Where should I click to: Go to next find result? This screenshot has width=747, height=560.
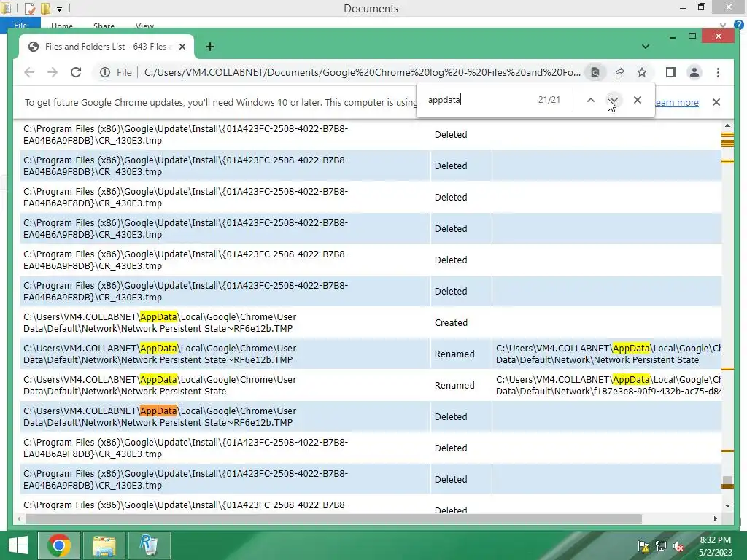click(x=614, y=100)
